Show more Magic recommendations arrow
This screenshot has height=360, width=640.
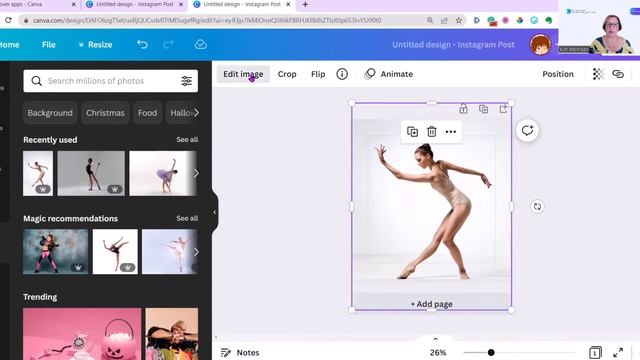[x=196, y=251]
